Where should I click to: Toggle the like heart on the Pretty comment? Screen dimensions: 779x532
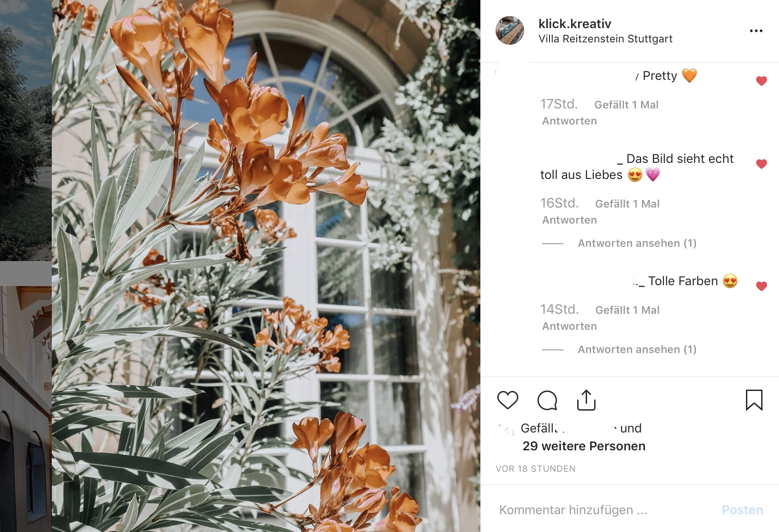(762, 81)
